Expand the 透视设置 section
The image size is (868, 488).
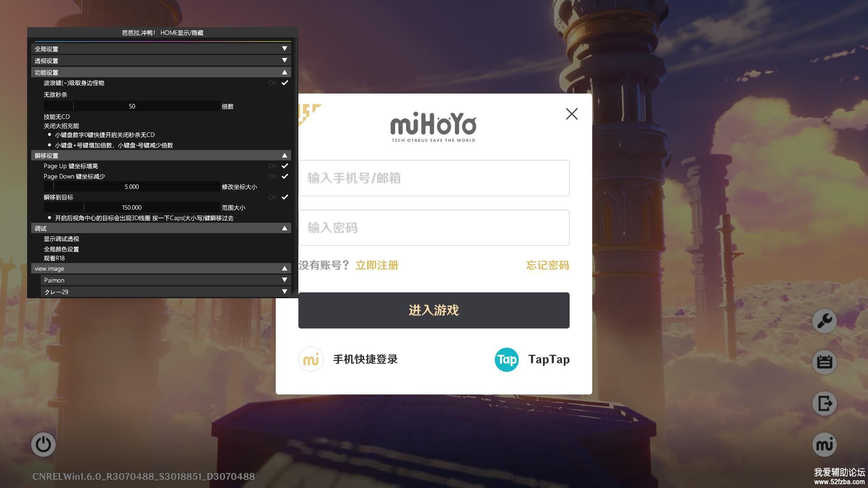(161, 61)
